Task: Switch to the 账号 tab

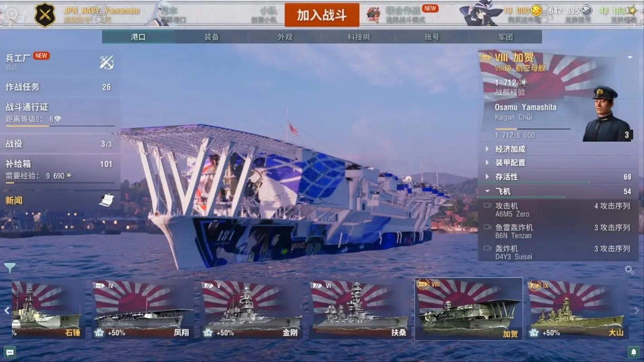Action: point(432,37)
